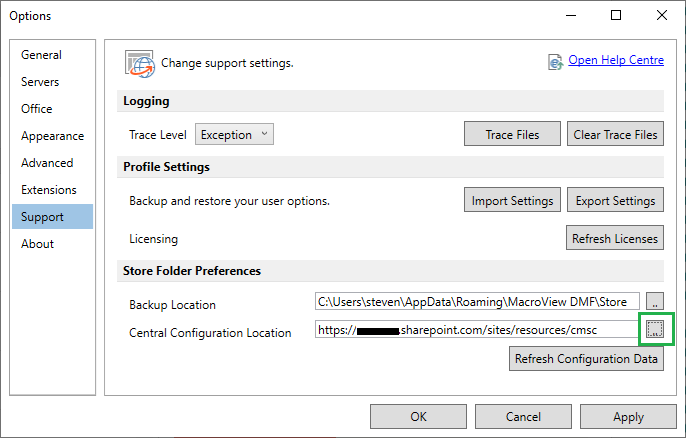Refresh Configuration Data
Screen dimensions: 686x438
[586, 359]
